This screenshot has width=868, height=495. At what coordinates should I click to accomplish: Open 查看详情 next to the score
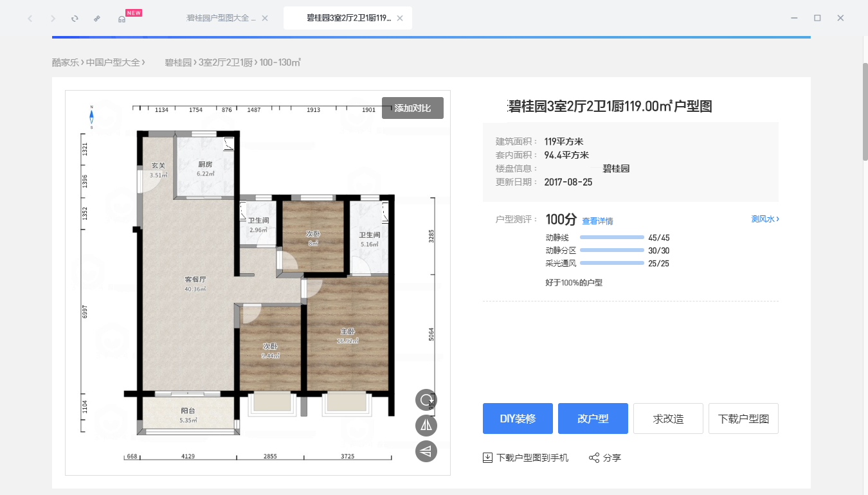click(597, 221)
